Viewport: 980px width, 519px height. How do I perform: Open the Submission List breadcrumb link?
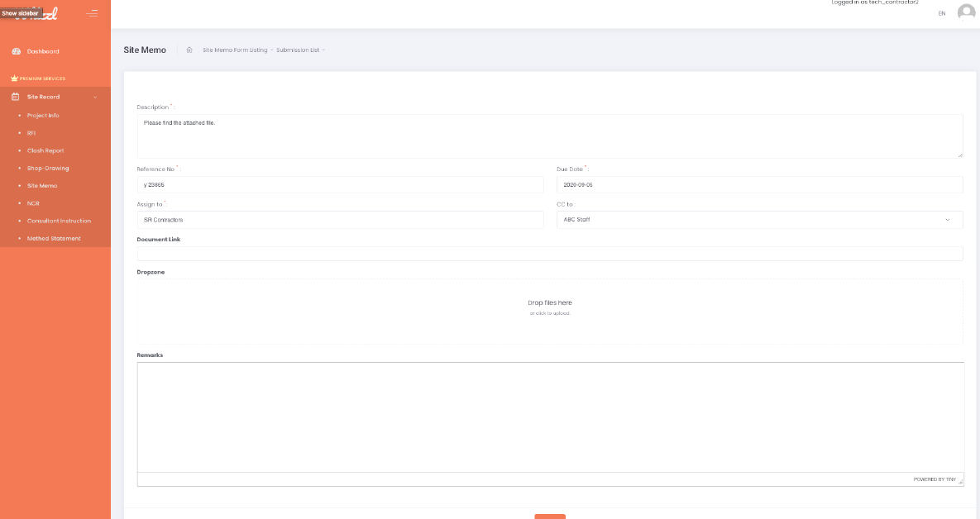click(x=298, y=50)
